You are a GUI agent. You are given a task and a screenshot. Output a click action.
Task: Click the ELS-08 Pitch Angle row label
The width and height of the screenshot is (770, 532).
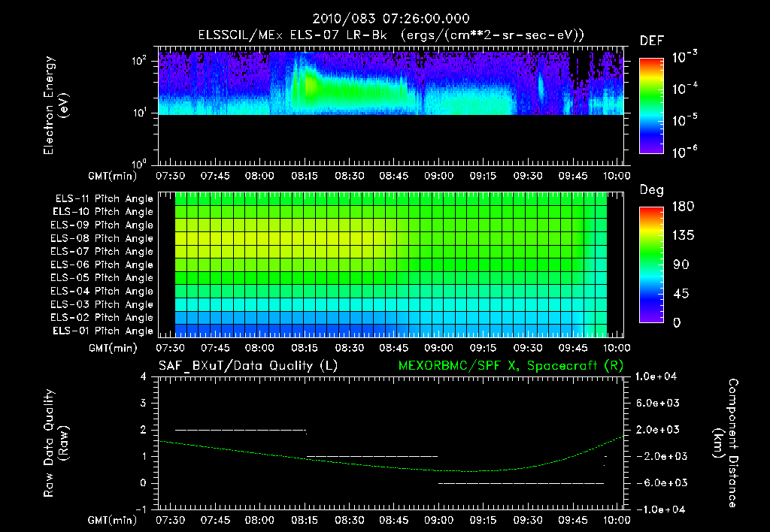(102, 238)
